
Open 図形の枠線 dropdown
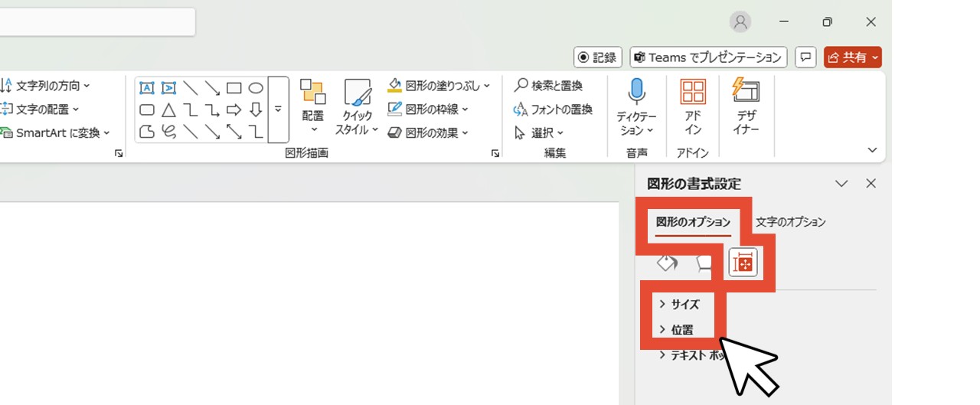click(x=429, y=109)
